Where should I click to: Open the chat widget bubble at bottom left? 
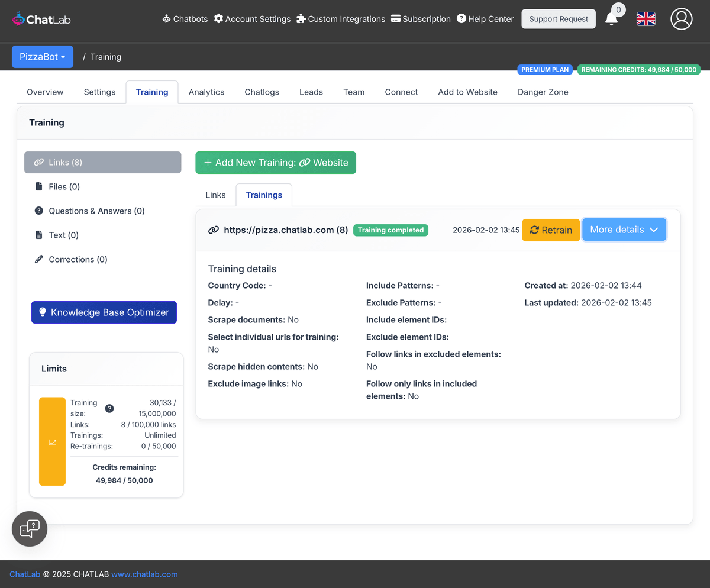pyautogui.click(x=29, y=528)
